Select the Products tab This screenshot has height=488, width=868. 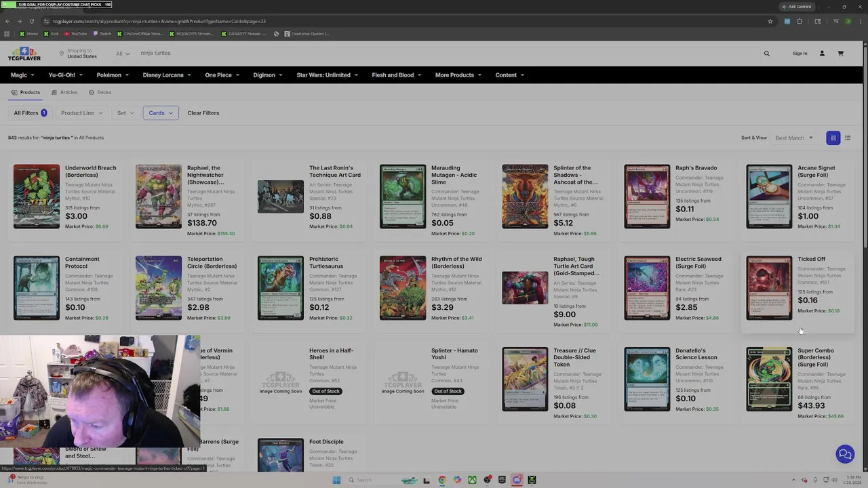tap(26, 92)
